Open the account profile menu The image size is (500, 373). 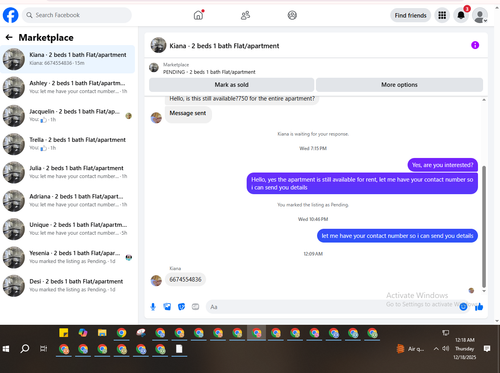(480, 15)
